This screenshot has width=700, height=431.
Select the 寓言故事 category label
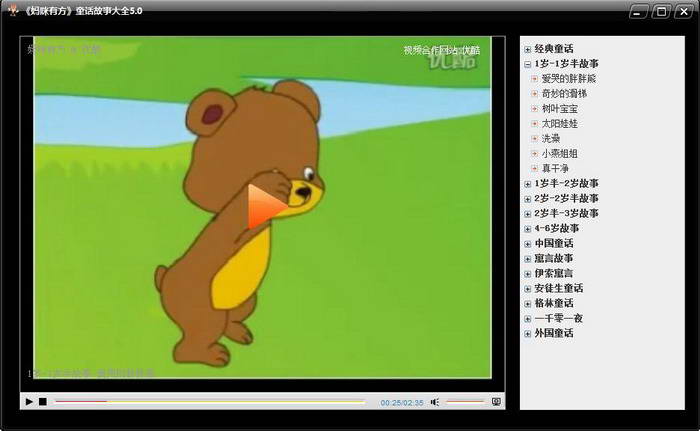[554, 258]
